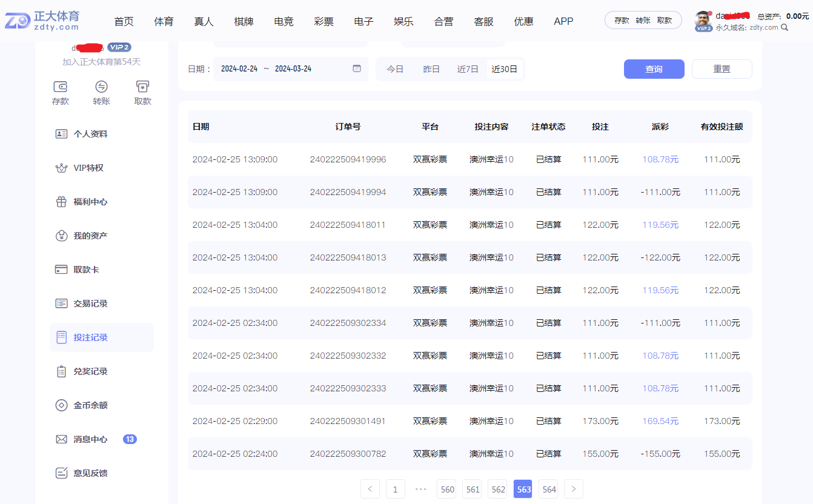Open 电子 in the top navigation
Image resolution: width=813 pixels, height=504 pixels.
[364, 21]
